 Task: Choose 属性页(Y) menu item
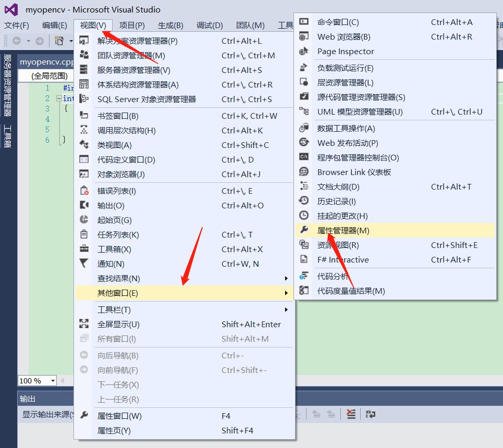[x=185, y=430]
